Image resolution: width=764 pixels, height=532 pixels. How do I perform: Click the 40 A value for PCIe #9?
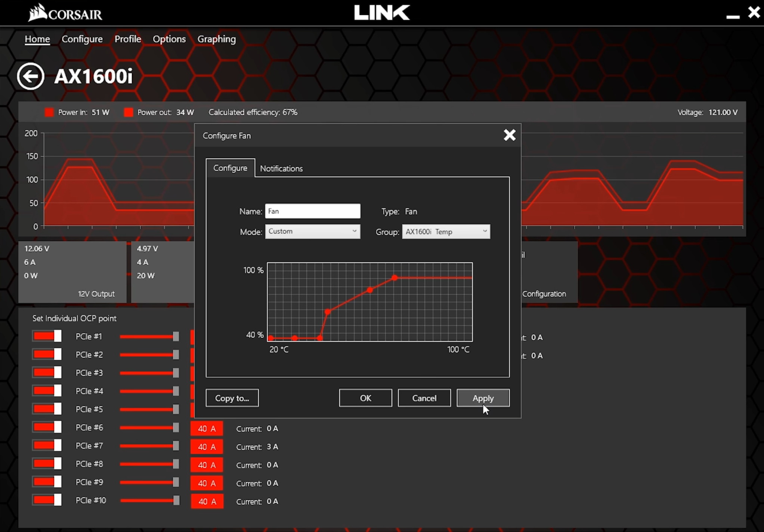point(207,483)
